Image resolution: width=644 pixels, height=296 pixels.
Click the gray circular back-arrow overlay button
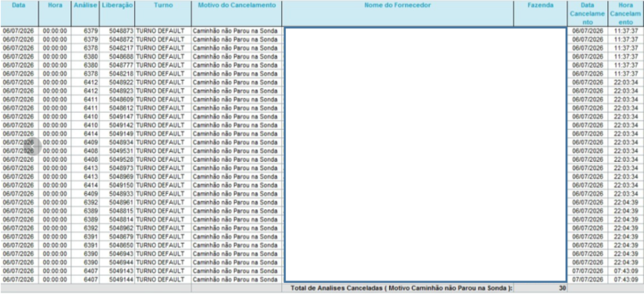(33, 146)
